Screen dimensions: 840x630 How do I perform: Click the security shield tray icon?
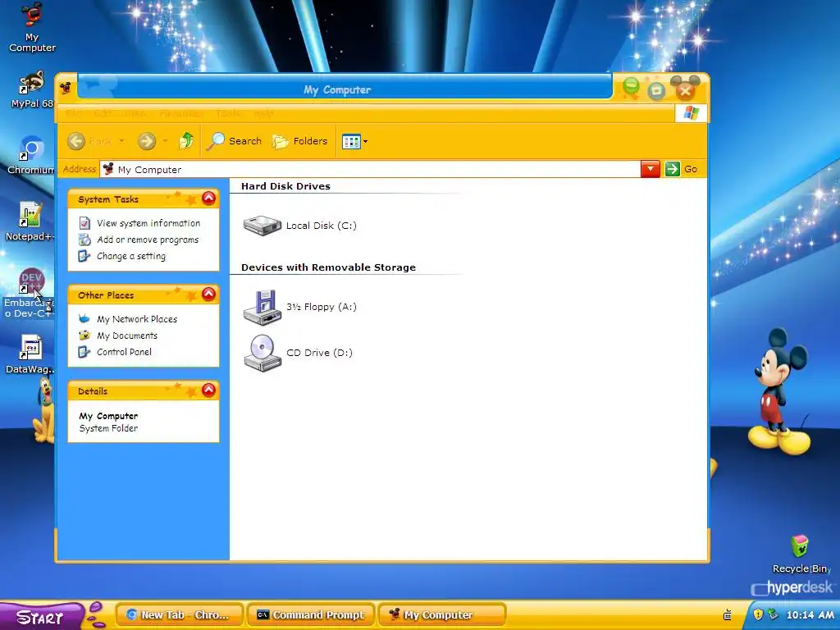(757, 614)
